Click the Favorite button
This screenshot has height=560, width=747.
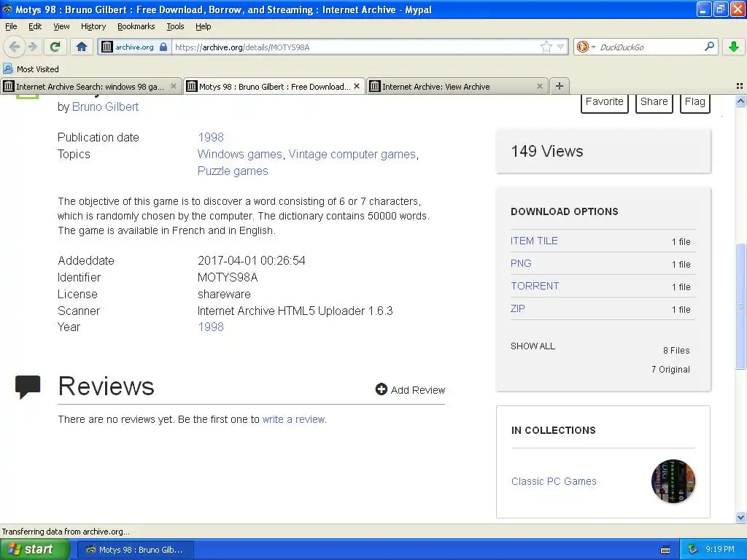pos(605,102)
